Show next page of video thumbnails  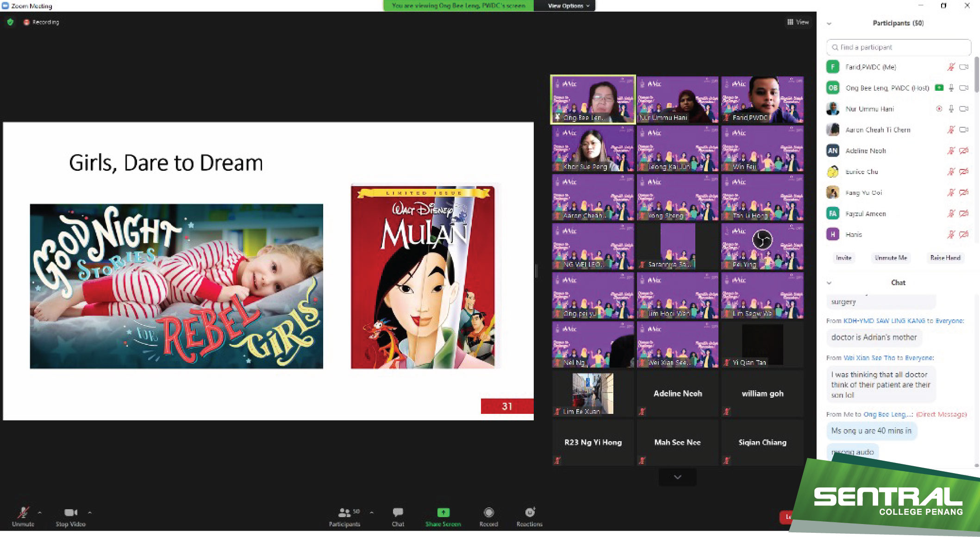click(677, 477)
